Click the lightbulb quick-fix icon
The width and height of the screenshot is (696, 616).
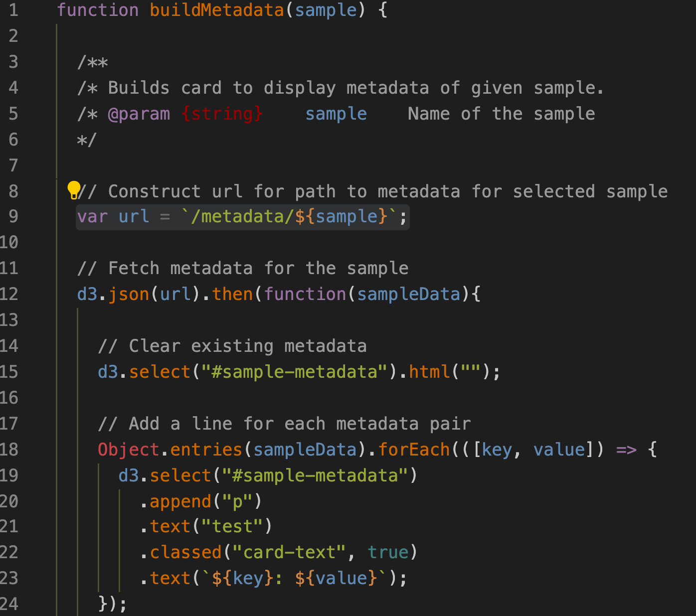pos(74,190)
